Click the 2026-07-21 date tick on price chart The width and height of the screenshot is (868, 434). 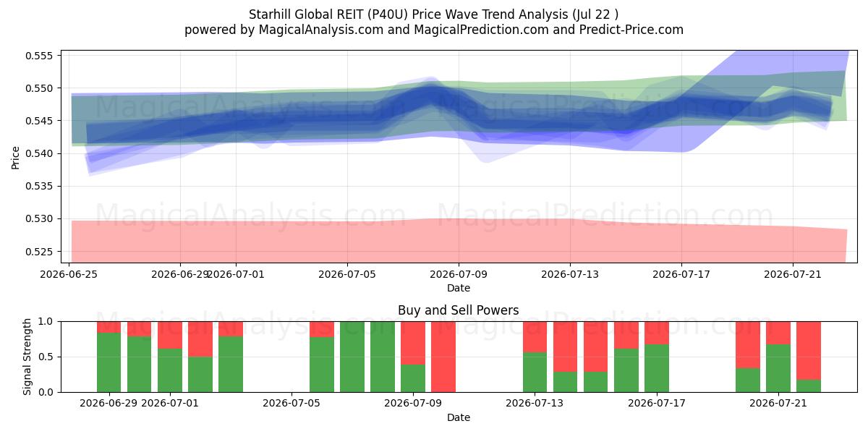[x=793, y=274]
